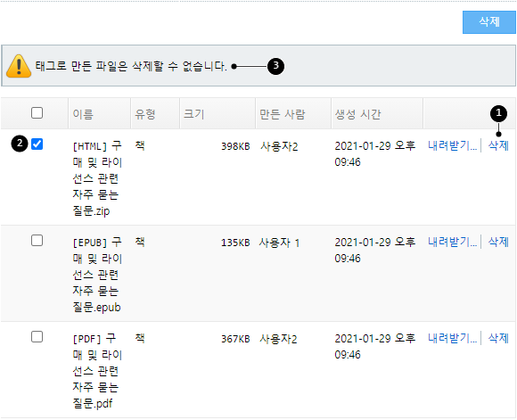Click callout marker number 2

tap(20, 144)
